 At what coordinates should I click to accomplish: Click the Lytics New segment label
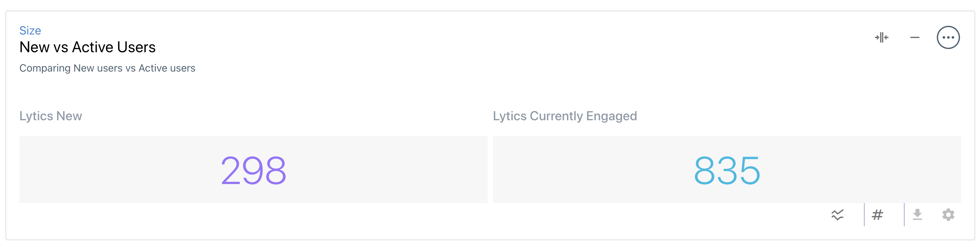pyautogui.click(x=51, y=116)
